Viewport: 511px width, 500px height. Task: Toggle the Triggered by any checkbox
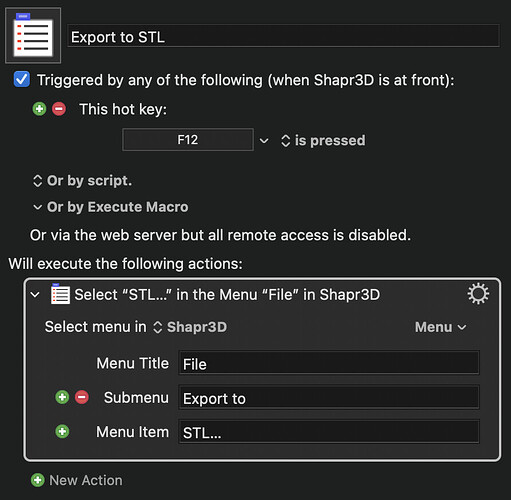(x=22, y=79)
